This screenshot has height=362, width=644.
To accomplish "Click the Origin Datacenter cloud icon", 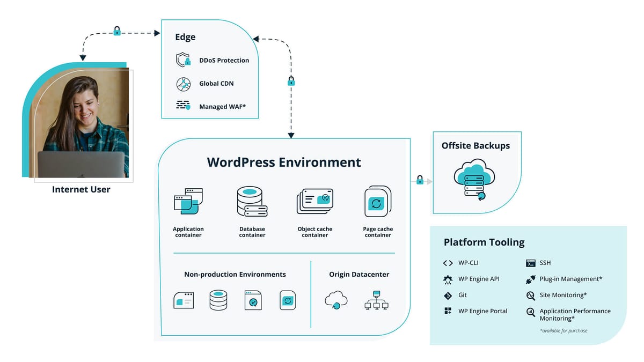I will pos(337,299).
